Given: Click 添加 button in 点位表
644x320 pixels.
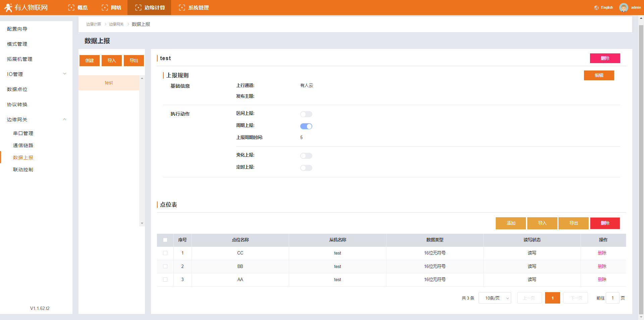Looking at the screenshot, I should 511,223.
